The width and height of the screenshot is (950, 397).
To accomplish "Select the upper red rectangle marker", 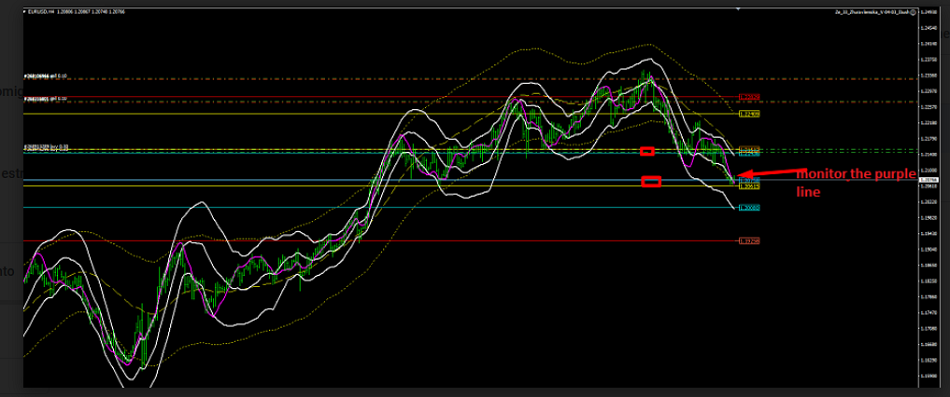I will coord(647,151).
